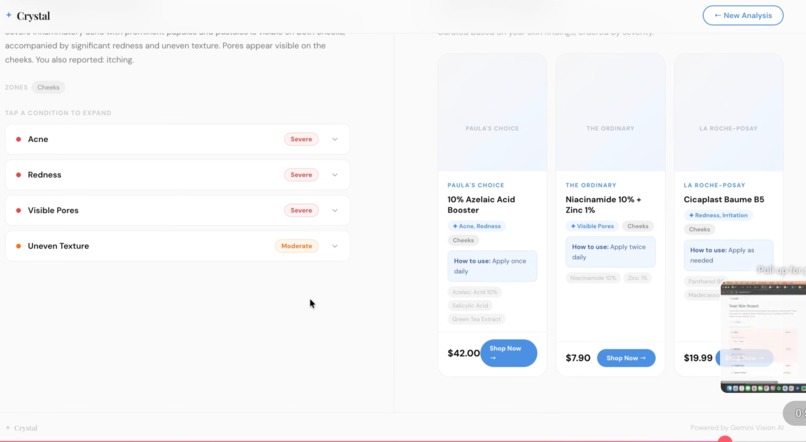Click the Moderate badge on Uneven Texture

[297, 246]
